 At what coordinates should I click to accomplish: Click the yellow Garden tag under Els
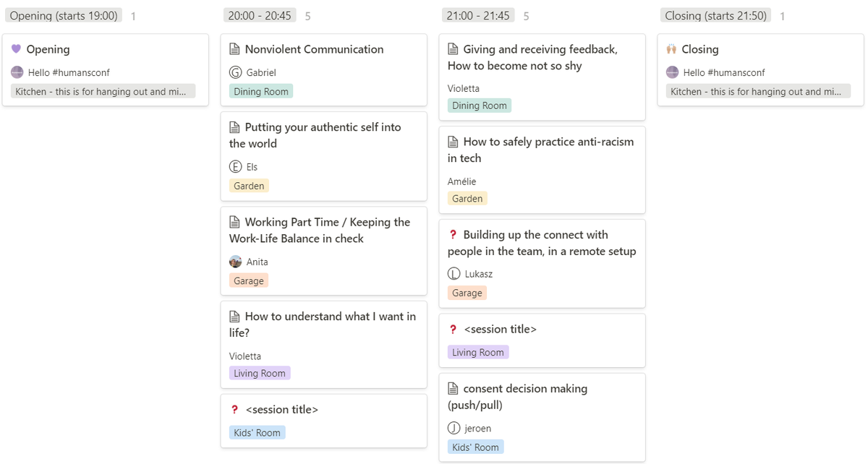click(x=249, y=186)
